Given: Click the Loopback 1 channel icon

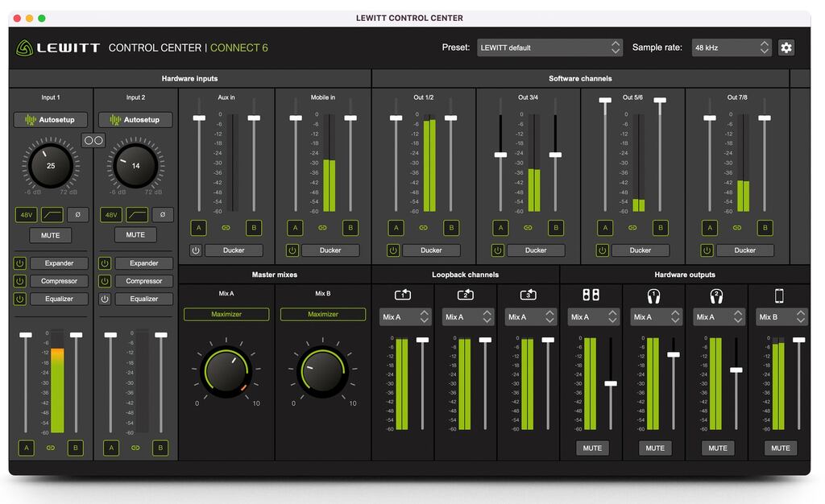Looking at the screenshot, I should click(403, 295).
